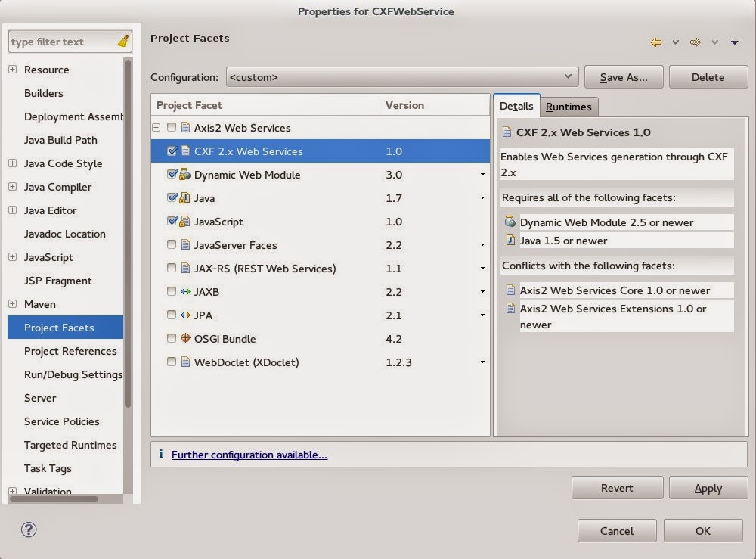
Task: Switch to the Runtimes tab
Action: pyautogui.click(x=569, y=107)
